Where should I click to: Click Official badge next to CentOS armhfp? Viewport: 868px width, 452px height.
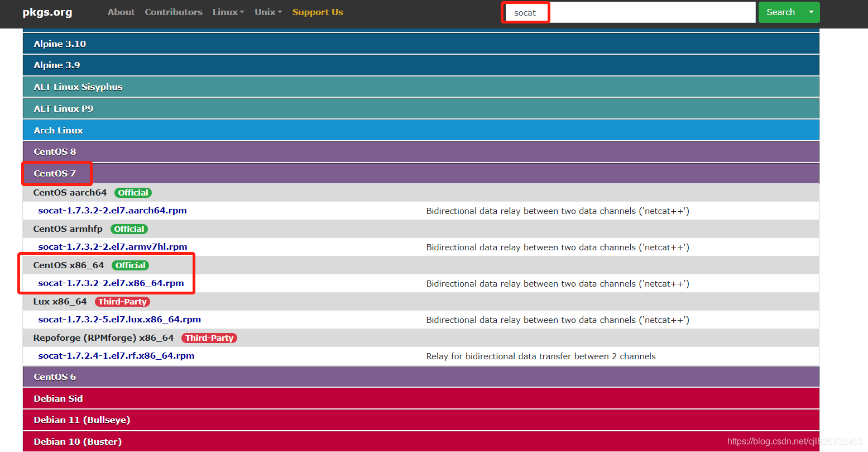click(x=129, y=229)
